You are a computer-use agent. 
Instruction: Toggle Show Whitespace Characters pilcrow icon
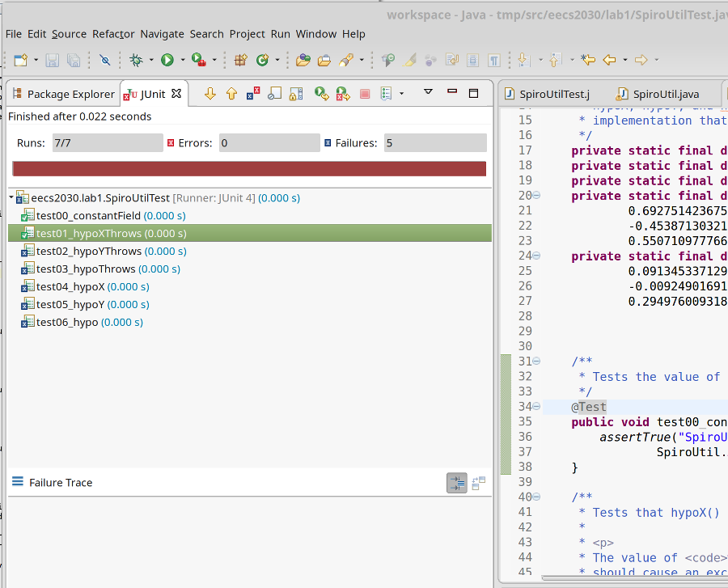tap(494, 61)
